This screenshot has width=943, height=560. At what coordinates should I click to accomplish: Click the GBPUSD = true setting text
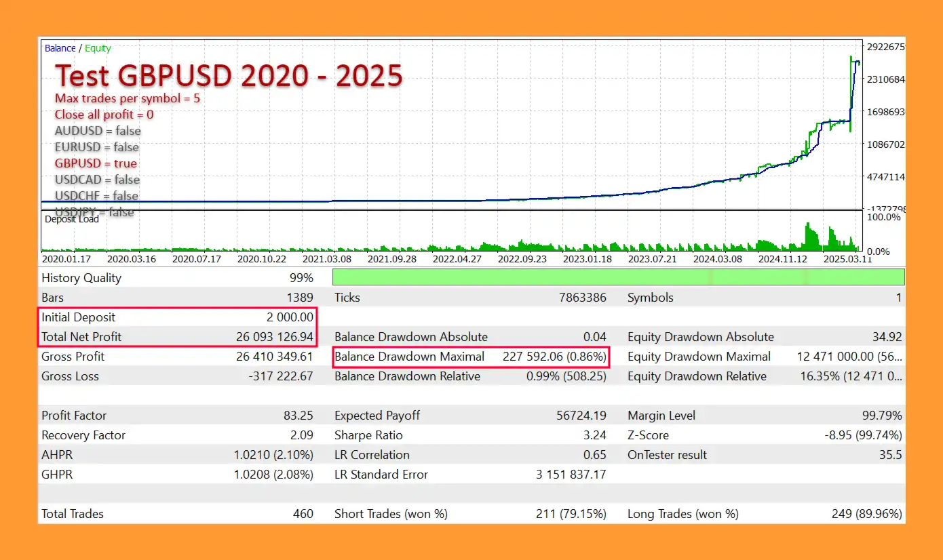pos(96,163)
